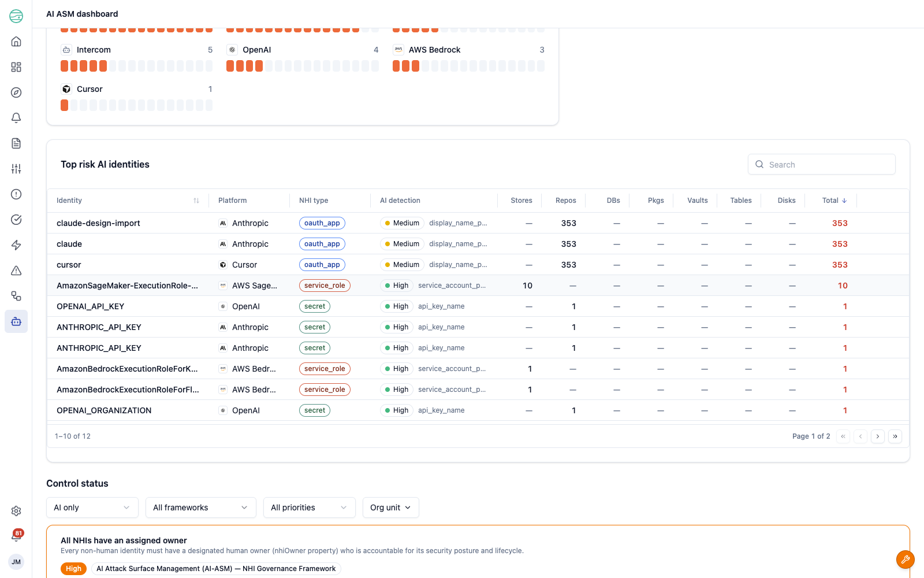Go to the previous page of results
The height and width of the screenshot is (578, 924).
point(860,436)
